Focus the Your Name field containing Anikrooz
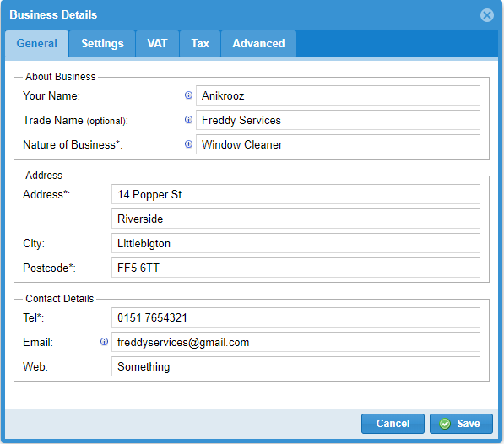 pos(338,95)
